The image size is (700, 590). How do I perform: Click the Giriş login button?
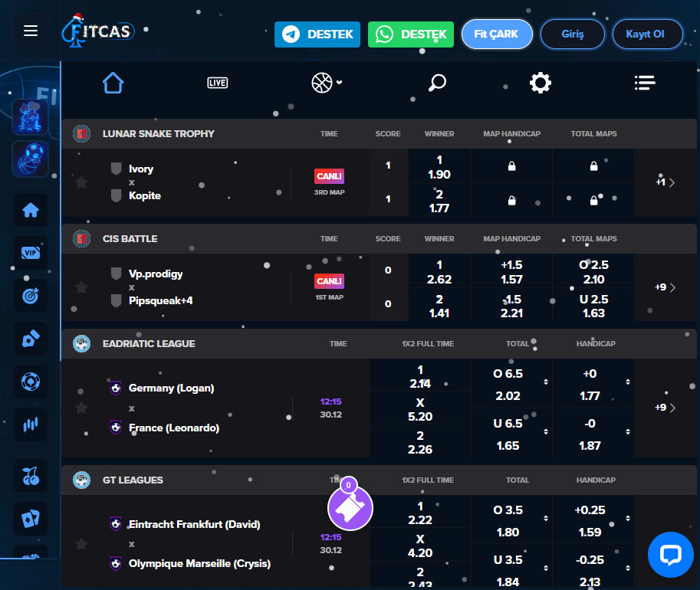point(572,34)
